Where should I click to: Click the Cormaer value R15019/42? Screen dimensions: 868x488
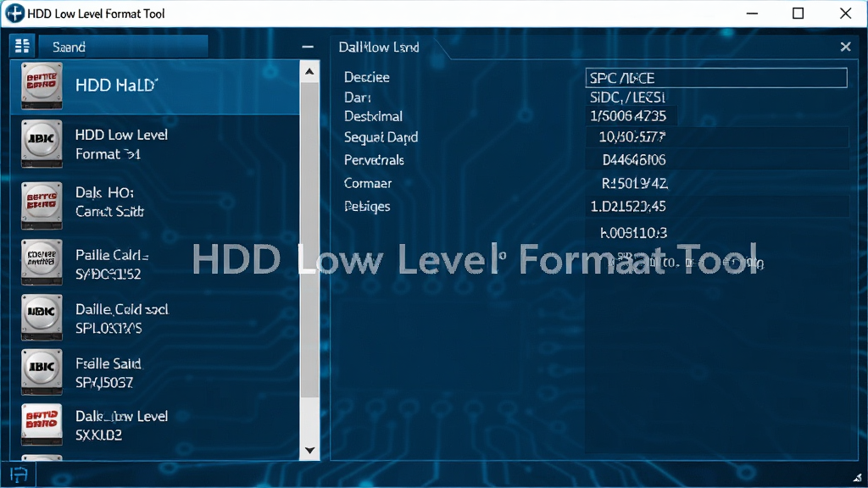[634, 183]
